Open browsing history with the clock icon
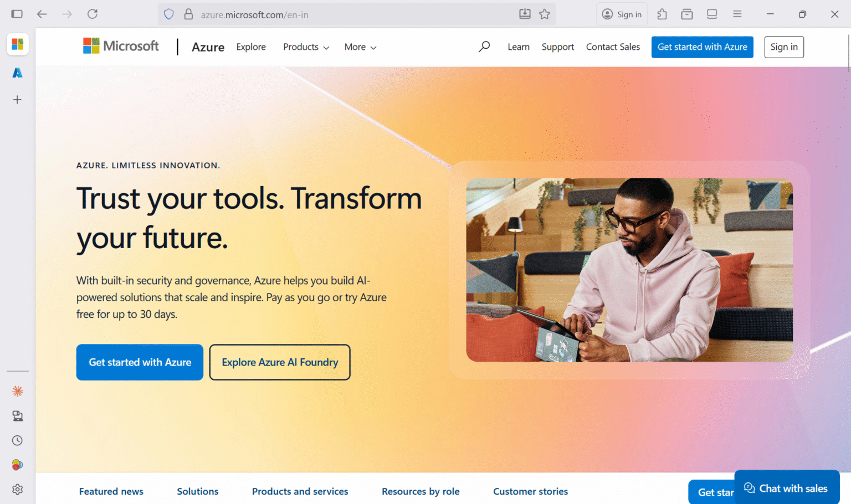The width and height of the screenshot is (851, 504). (x=17, y=440)
